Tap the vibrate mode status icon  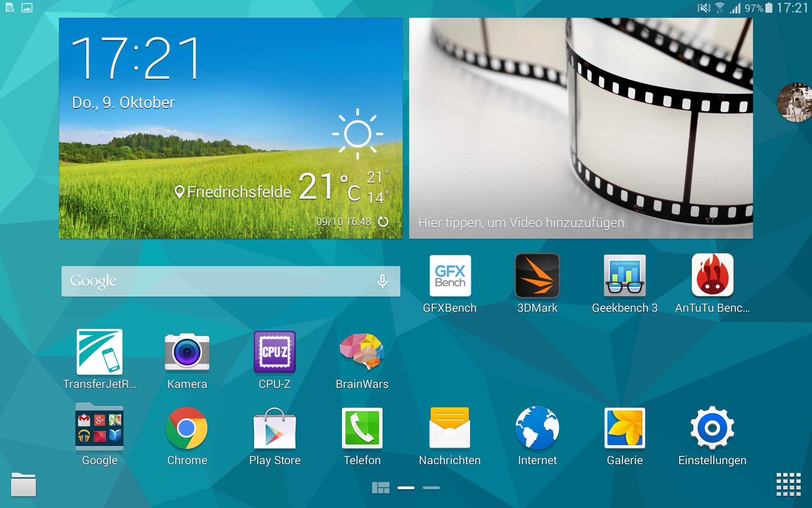pos(704,8)
